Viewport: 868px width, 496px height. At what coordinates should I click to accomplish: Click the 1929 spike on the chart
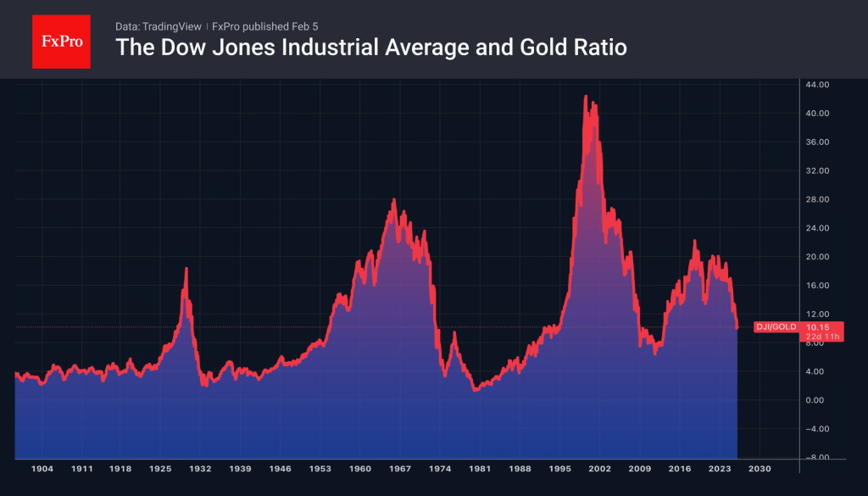coord(186,268)
